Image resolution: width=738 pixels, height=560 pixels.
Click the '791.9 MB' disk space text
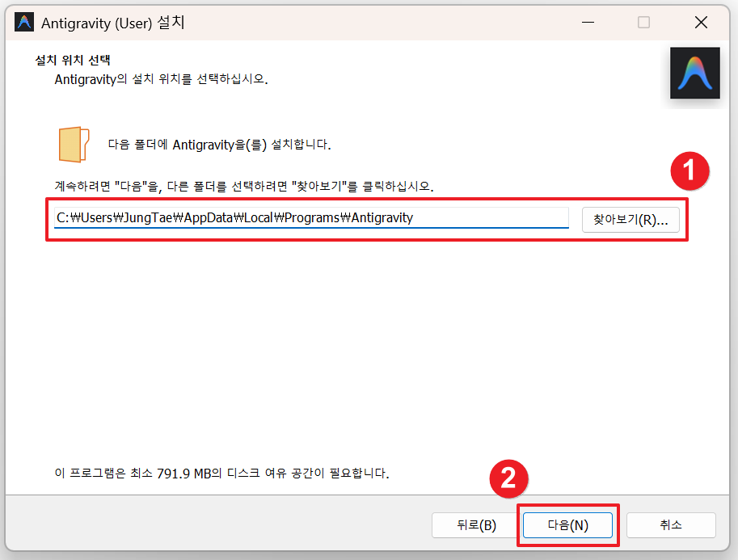183,474
